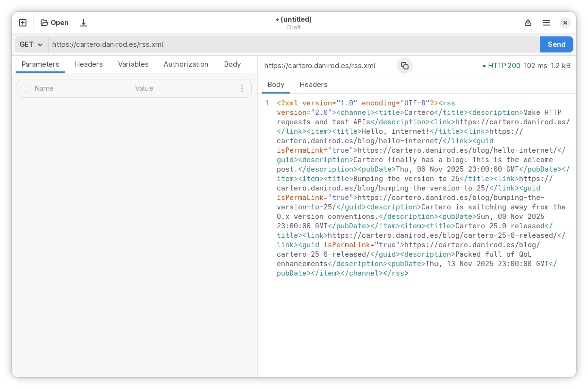Switch to the Authorization tab
The height and width of the screenshot is (389, 588).
tap(186, 64)
